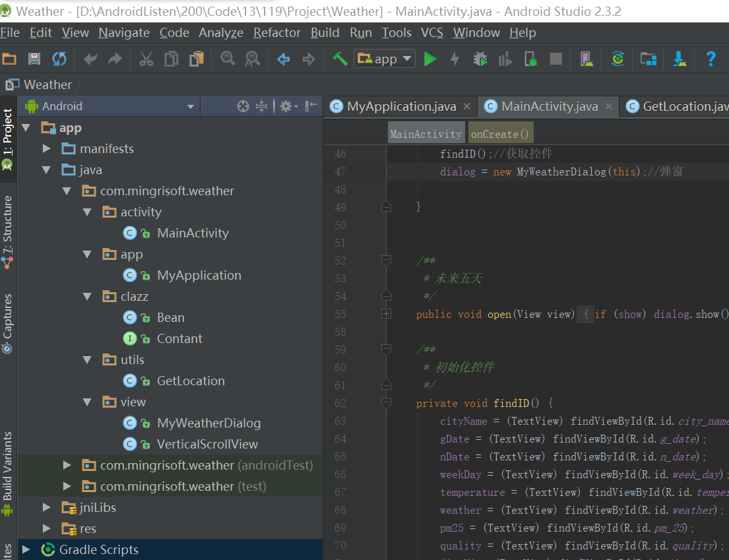This screenshot has height=560, width=729.
Task: Redo the action via toolbar arrow
Action: [x=115, y=59]
